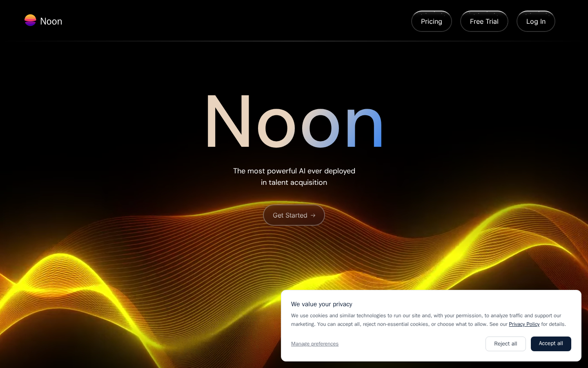Image resolution: width=588 pixels, height=368 pixels.
Task: Open the Privacy Policy link
Action: pyautogui.click(x=524, y=324)
